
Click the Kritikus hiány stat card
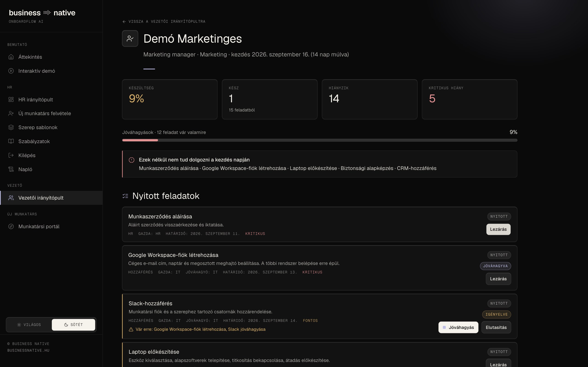(x=469, y=99)
